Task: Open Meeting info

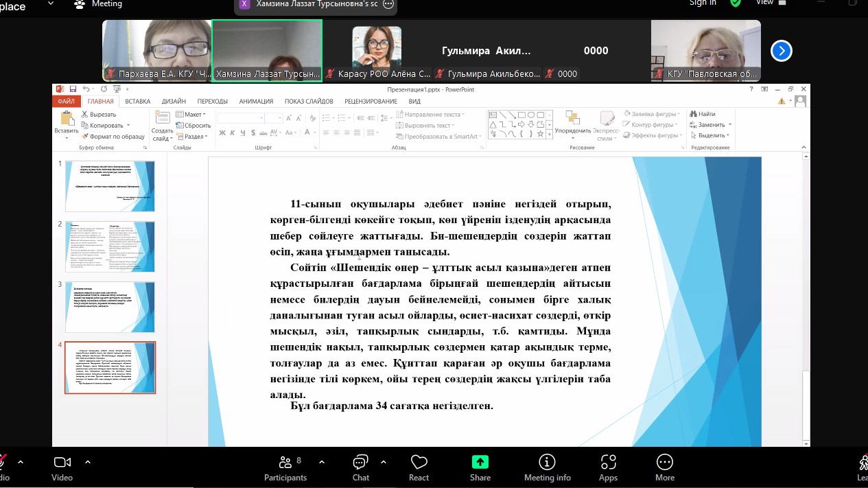Action: click(547, 467)
